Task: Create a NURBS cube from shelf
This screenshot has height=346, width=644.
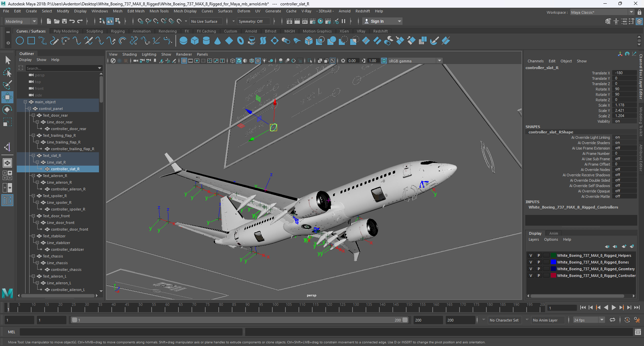Action: (195, 41)
